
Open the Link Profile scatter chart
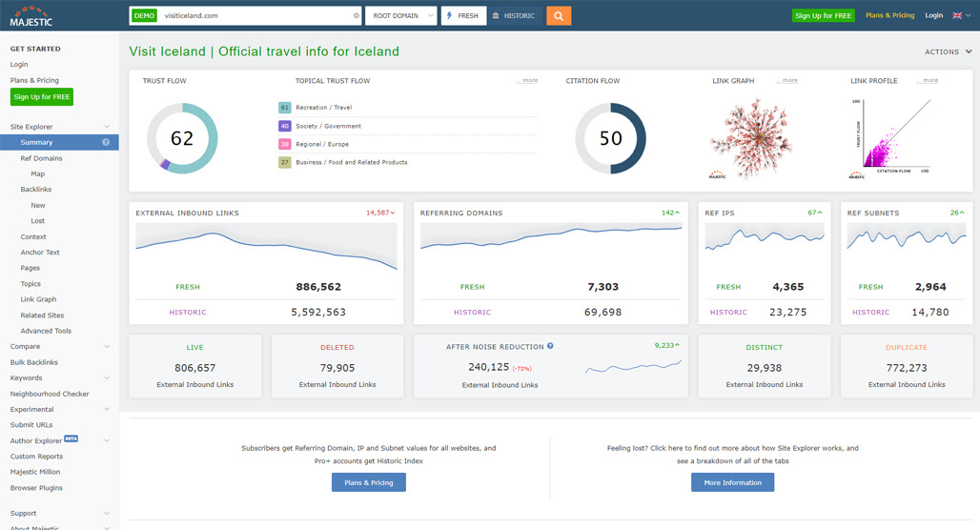coord(890,138)
